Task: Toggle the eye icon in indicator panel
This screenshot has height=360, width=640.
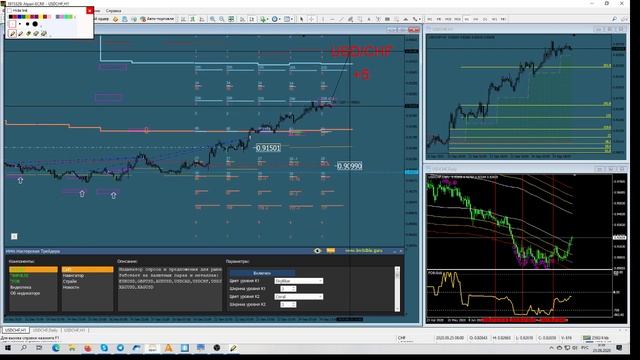Action: (318, 251)
